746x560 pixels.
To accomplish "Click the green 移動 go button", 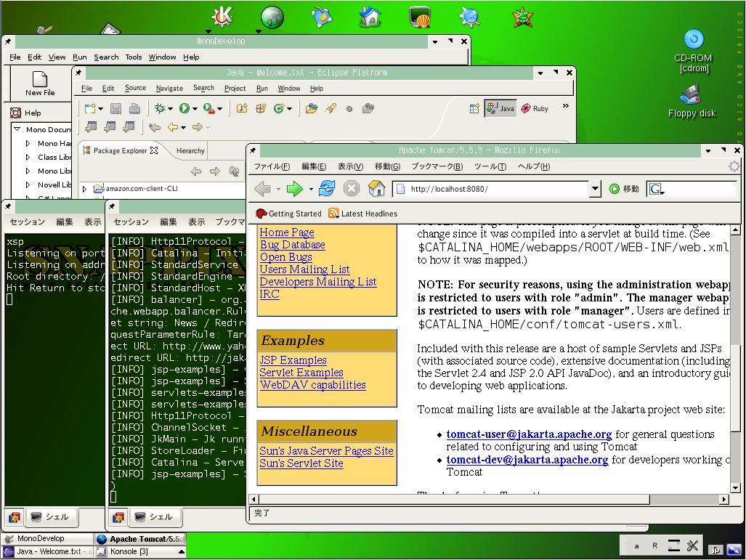I will (x=624, y=189).
